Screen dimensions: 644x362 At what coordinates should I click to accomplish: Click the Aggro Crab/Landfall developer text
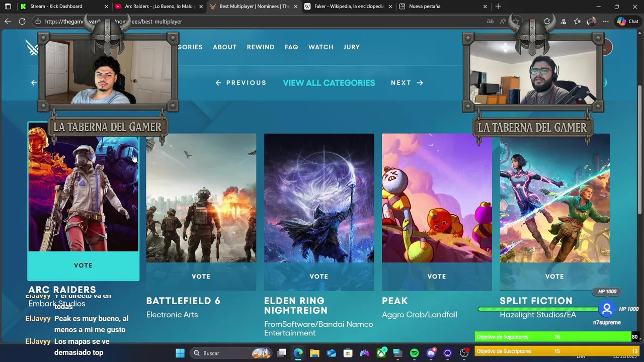[420, 315]
